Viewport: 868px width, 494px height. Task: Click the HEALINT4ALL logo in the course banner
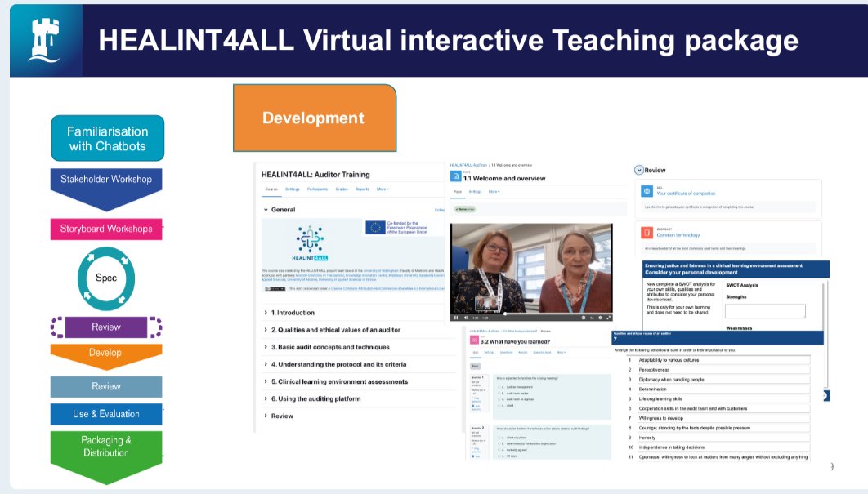[x=309, y=239]
